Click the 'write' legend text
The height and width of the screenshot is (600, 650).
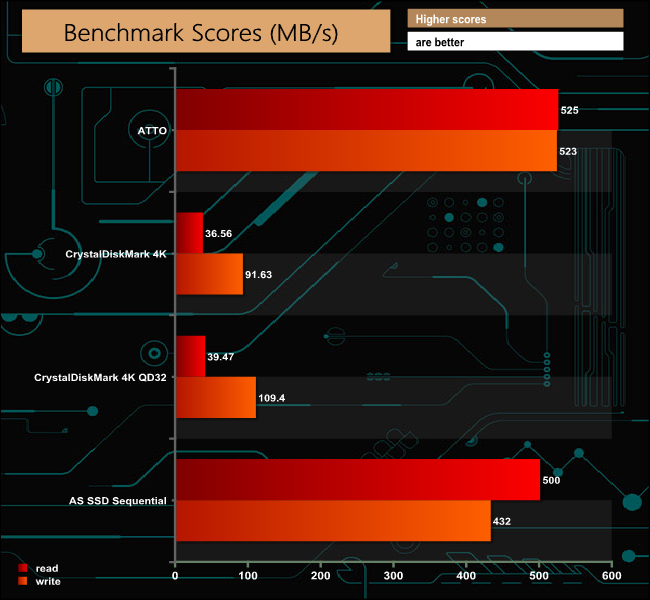coord(48,581)
